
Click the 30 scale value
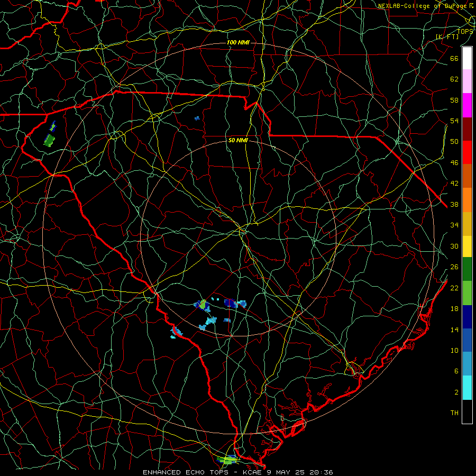tap(454, 246)
